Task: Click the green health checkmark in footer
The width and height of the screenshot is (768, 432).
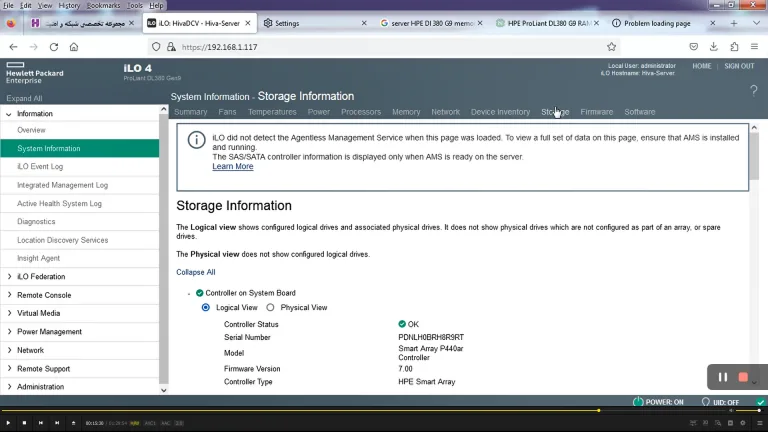Action: 760,402
